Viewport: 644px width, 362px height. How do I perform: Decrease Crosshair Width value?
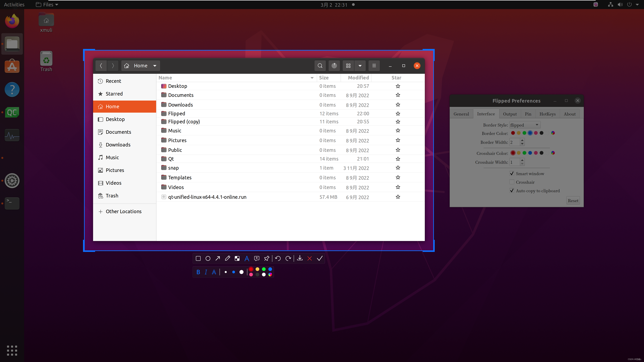click(x=522, y=164)
